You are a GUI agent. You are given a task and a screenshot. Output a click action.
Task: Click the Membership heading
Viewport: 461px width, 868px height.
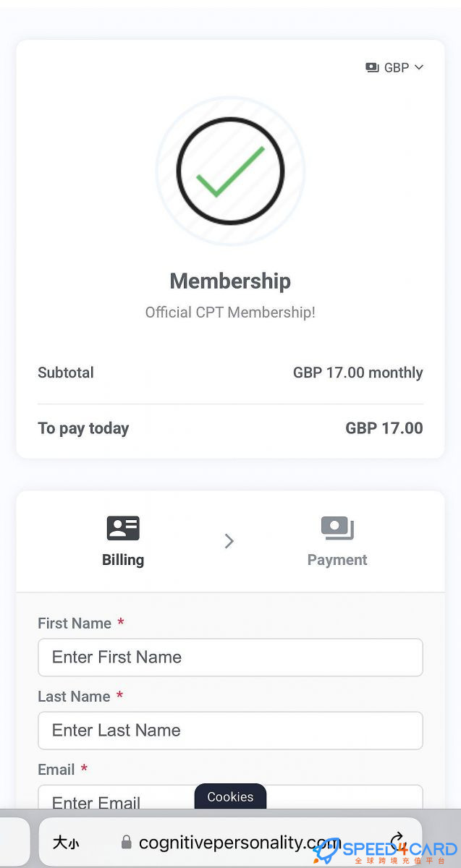[x=230, y=281]
